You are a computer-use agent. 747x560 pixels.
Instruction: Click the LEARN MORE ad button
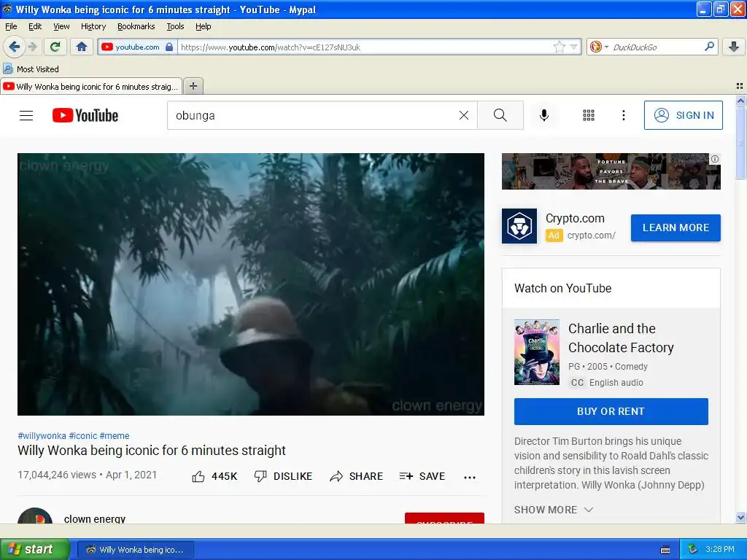click(x=676, y=227)
